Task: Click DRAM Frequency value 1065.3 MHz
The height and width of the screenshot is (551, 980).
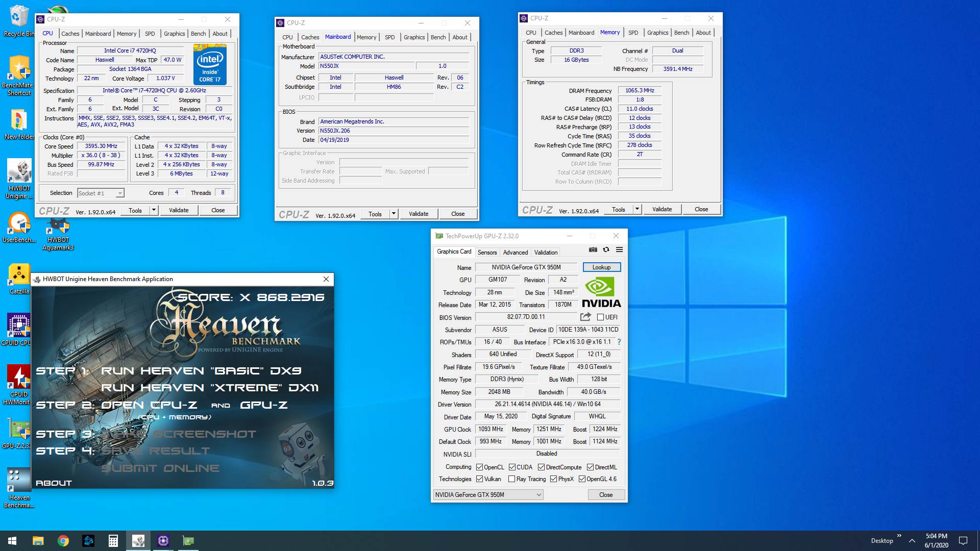Action: click(x=640, y=90)
